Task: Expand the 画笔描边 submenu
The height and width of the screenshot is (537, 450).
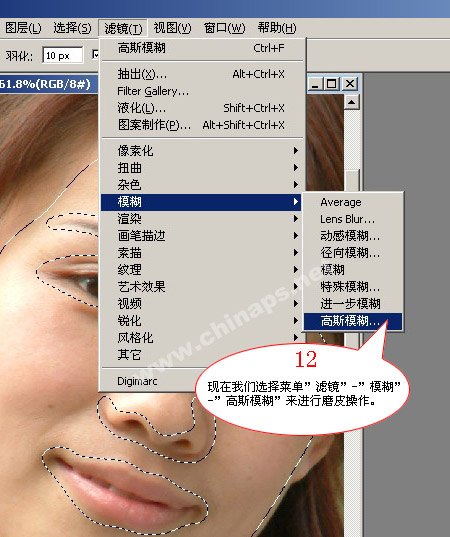Action: tap(202, 236)
